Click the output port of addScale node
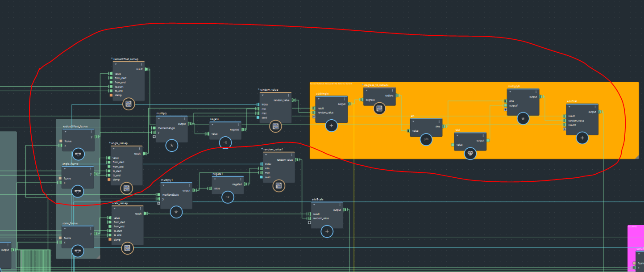The image size is (644, 272). tap(345, 209)
